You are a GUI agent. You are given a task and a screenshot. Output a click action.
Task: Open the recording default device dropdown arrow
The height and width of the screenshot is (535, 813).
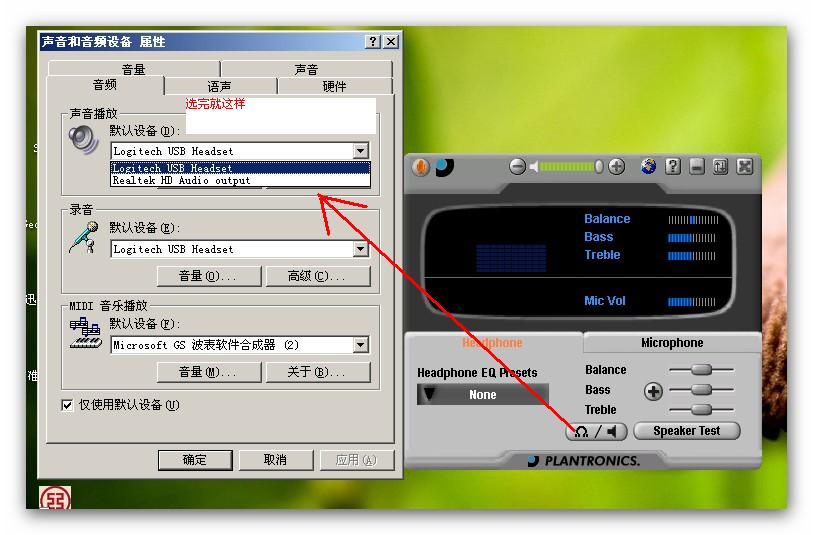coord(361,249)
